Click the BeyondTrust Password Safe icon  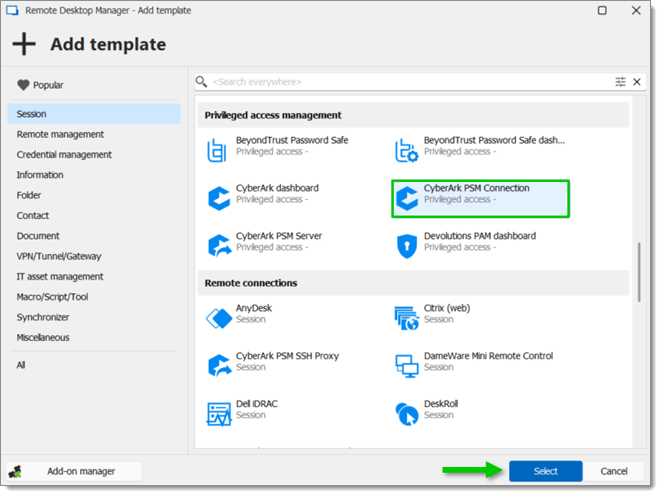pyautogui.click(x=217, y=150)
